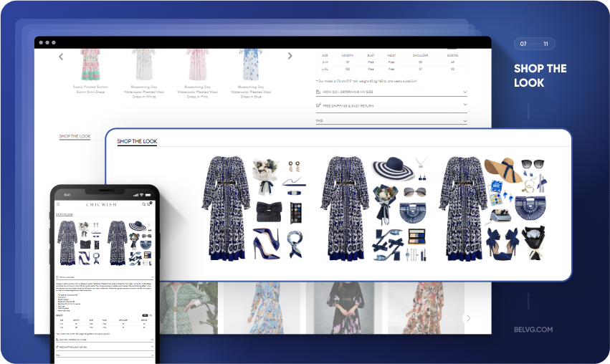Open Blossoming Day Maxi Dress in White

pyautogui.click(x=144, y=72)
